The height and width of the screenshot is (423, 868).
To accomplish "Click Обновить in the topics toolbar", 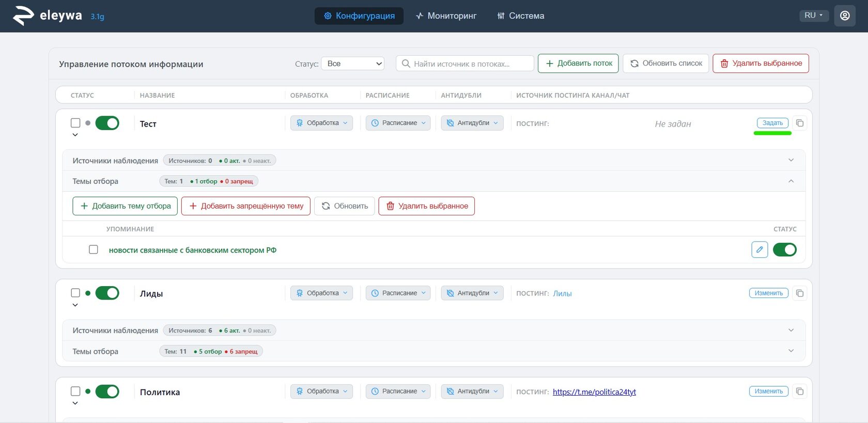I will (x=345, y=206).
